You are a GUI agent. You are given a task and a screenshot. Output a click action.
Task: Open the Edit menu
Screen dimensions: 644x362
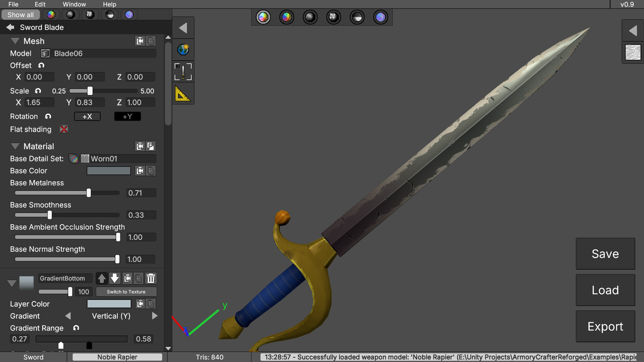tap(40, 4)
